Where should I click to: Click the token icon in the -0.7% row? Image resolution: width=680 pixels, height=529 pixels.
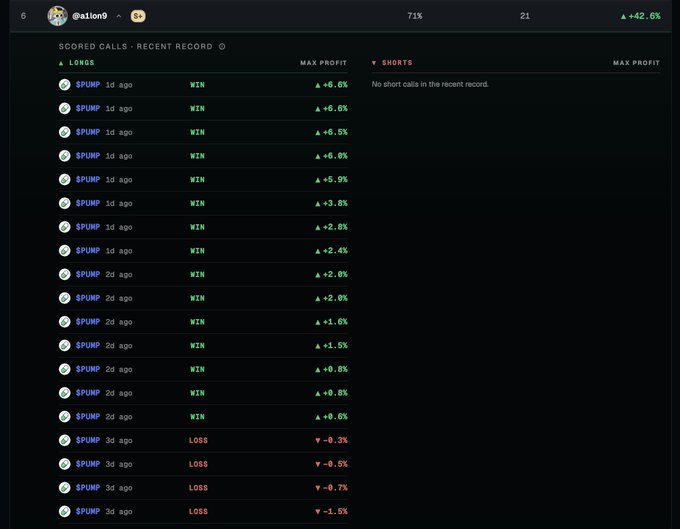[65, 487]
